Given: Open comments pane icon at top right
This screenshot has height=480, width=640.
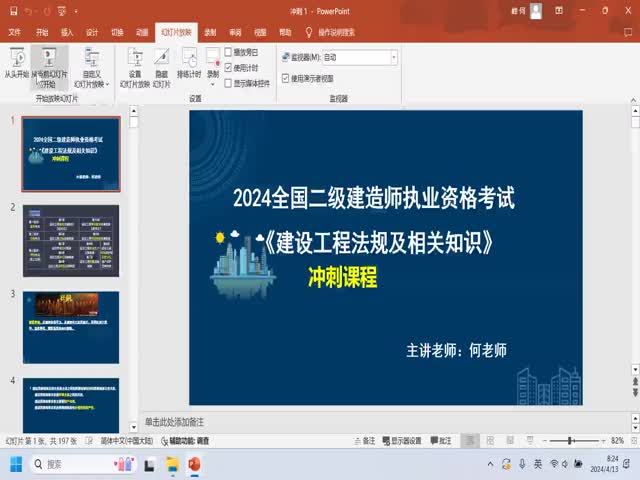Looking at the screenshot, I should pyautogui.click(x=628, y=32).
